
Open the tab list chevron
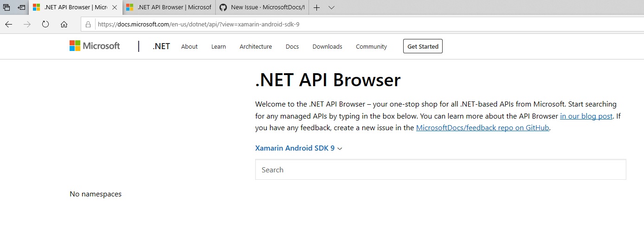pos(331,7)
